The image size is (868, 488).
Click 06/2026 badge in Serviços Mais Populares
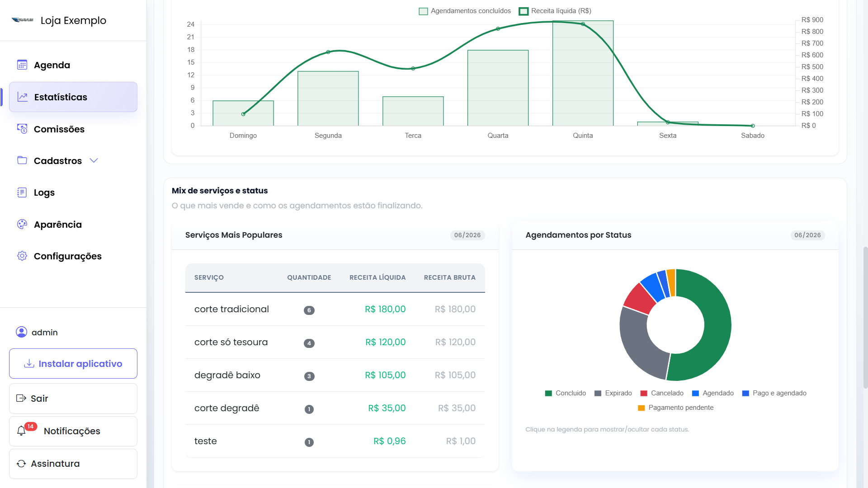click(x=467, y=235)
